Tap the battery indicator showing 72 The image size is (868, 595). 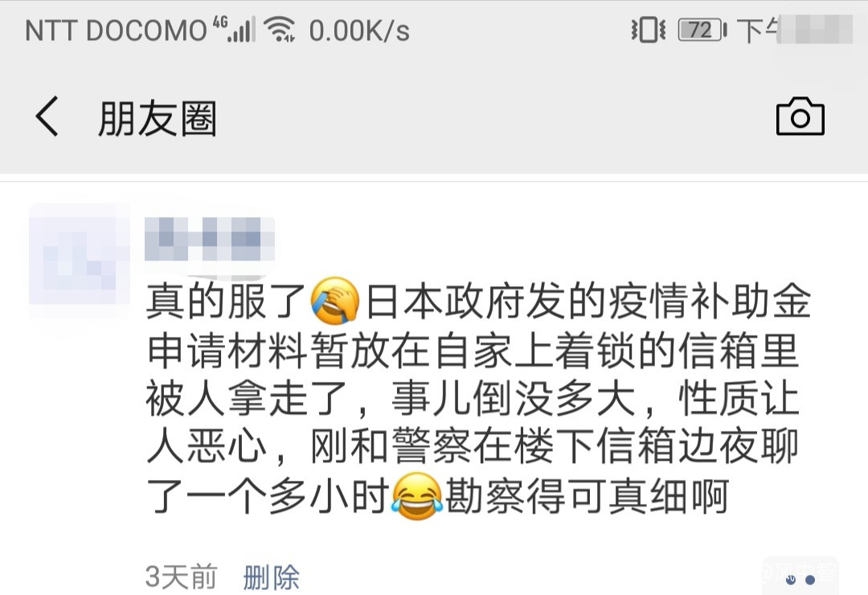702,30
